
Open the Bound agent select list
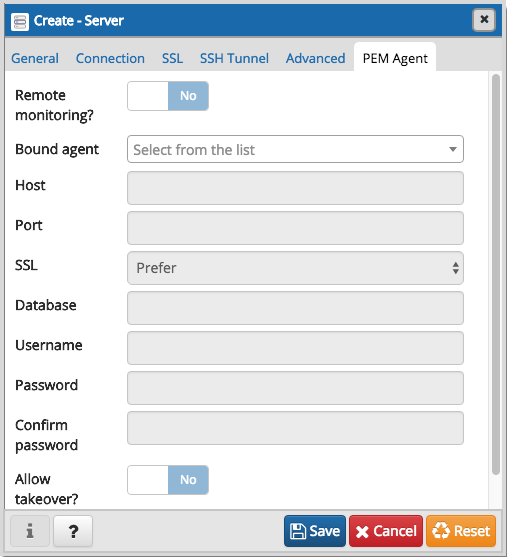tap(295, 149)
